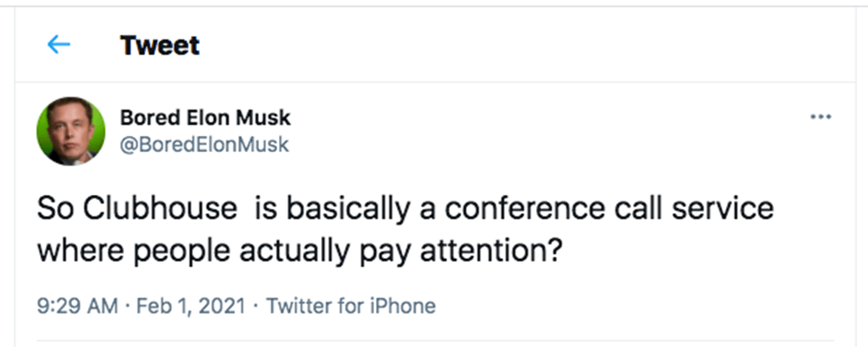Open the three-dot more options menu
Viewport: 868px width, 347px height.
[820, 117]
